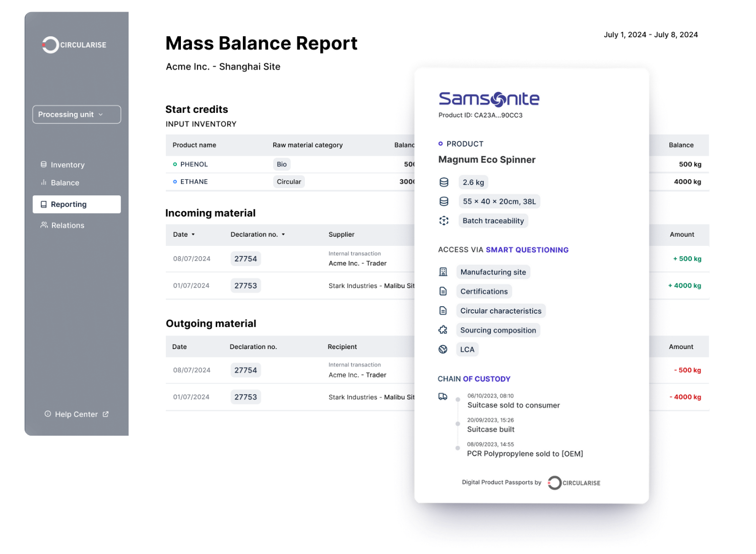Sort incoming material by Declaration no. arrow

click(283, 235)
